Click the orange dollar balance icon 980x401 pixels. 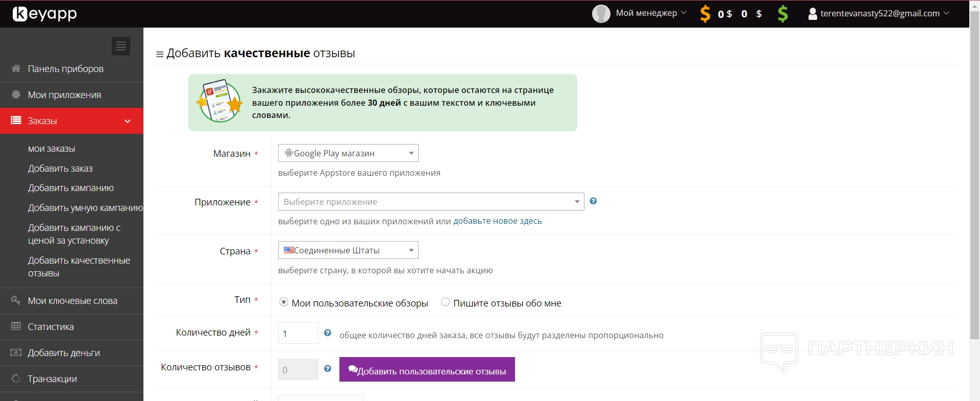click(705, 14)
